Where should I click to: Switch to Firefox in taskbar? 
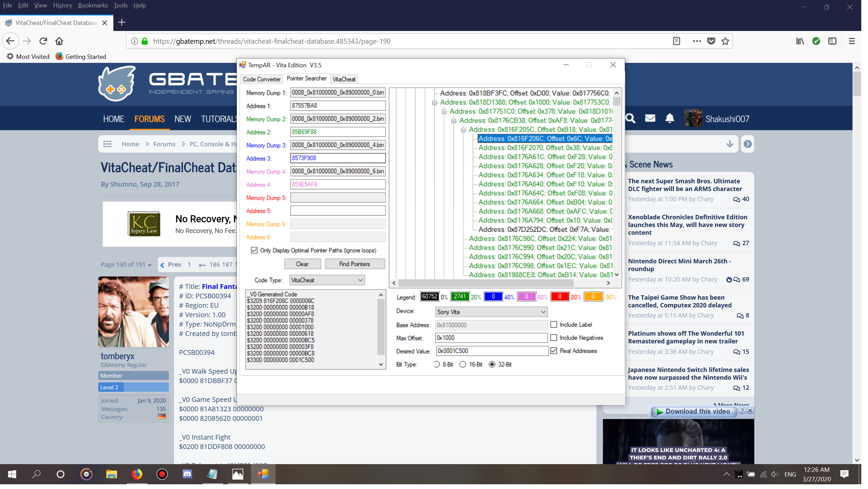tap(137, 475)
